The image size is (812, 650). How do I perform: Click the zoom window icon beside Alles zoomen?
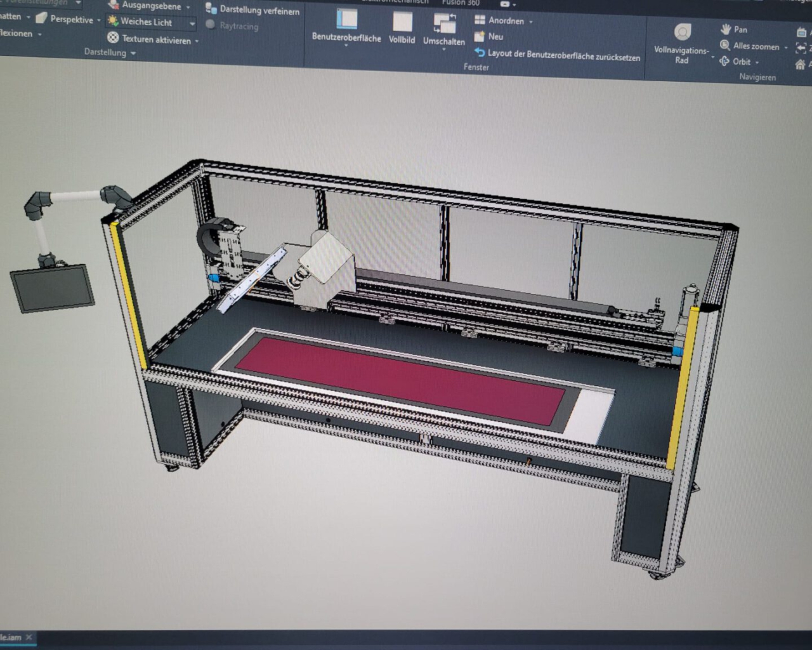click(801, 48)
